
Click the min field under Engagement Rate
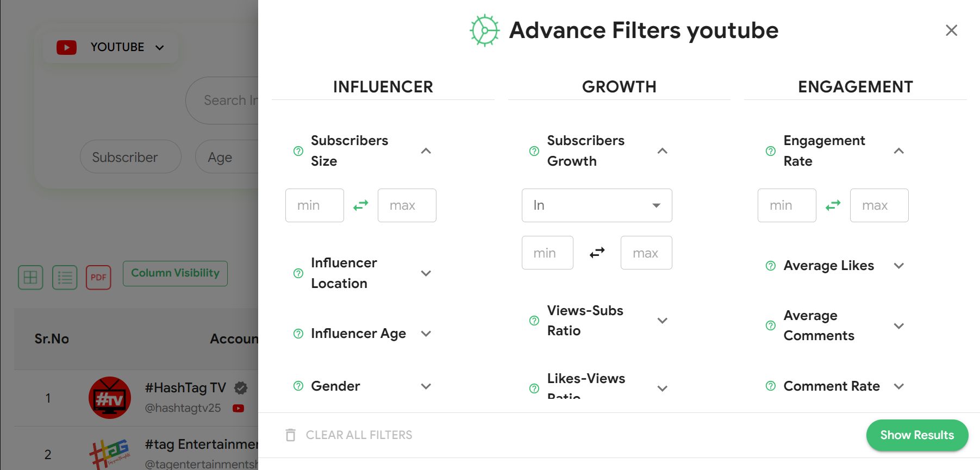(787, 205)
